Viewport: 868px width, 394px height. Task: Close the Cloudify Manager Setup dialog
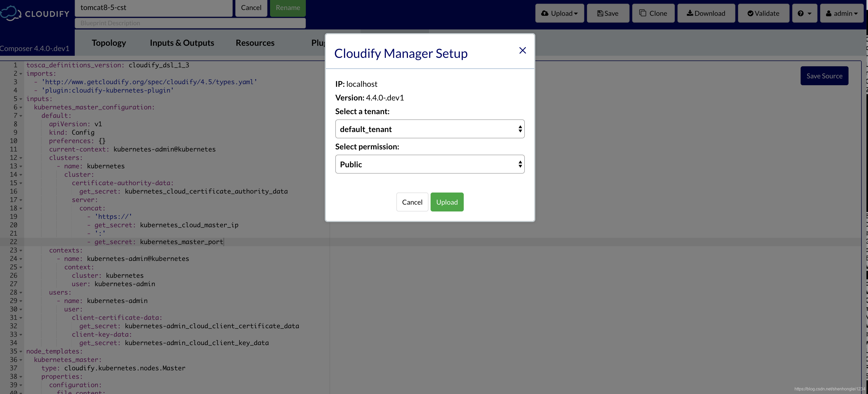522,50
